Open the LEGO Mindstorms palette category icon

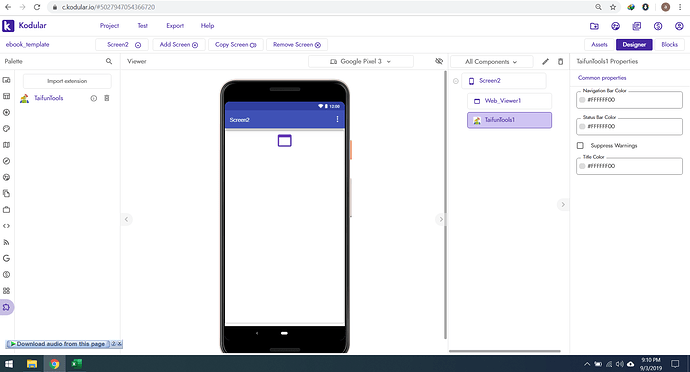click(7, 291)
